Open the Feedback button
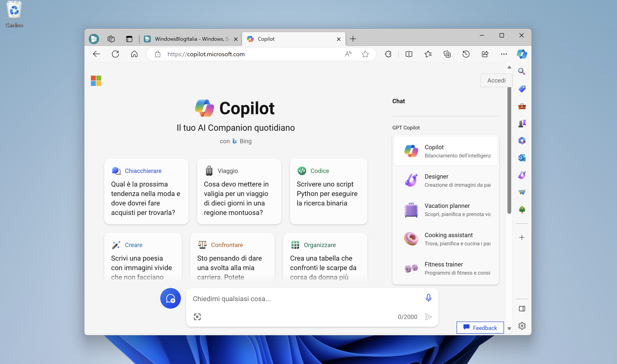 pos(480,328)
